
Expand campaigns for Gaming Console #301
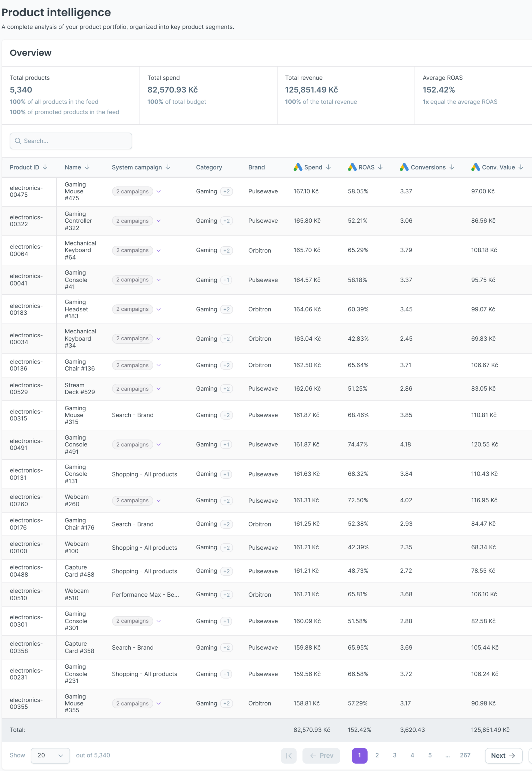[159, 621]
